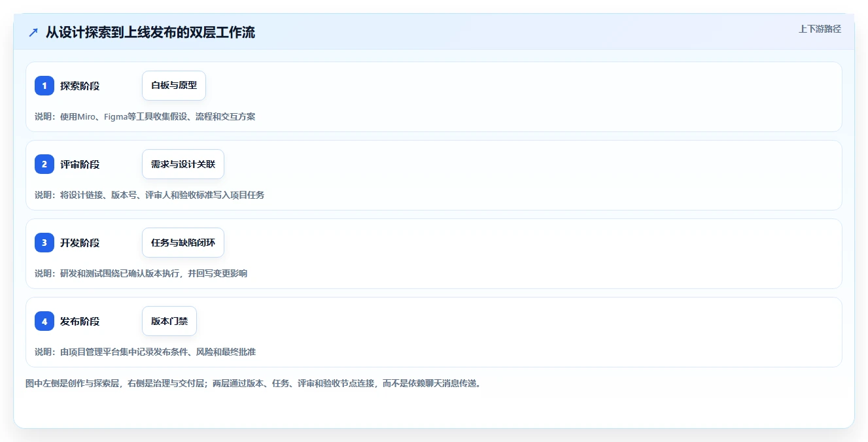Click the 上下游路径 label in header
This screenshot has height=442, width=868.
[820, 29]
